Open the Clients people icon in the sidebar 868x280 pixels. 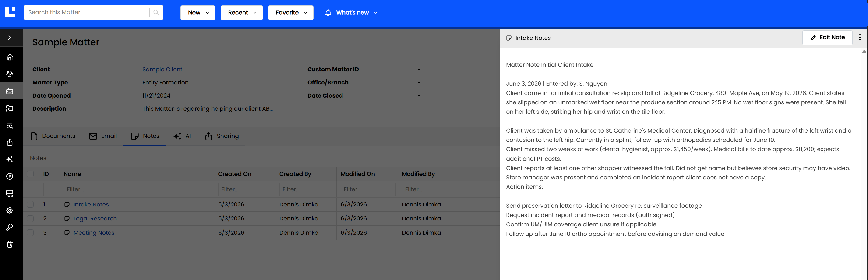[x=10, y=74]
